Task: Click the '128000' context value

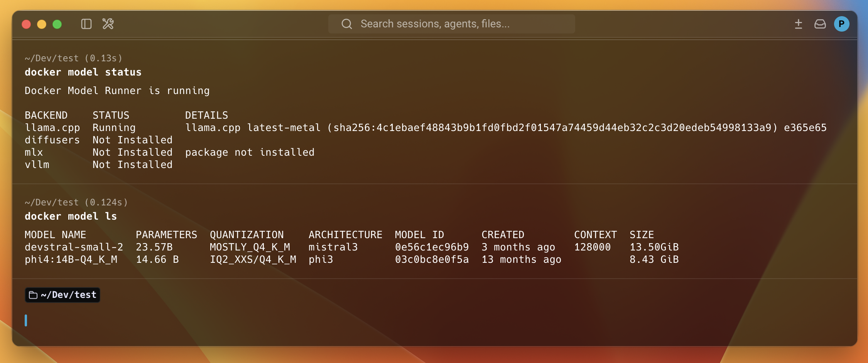Action: pyautogui.click(x=593, y=247)
